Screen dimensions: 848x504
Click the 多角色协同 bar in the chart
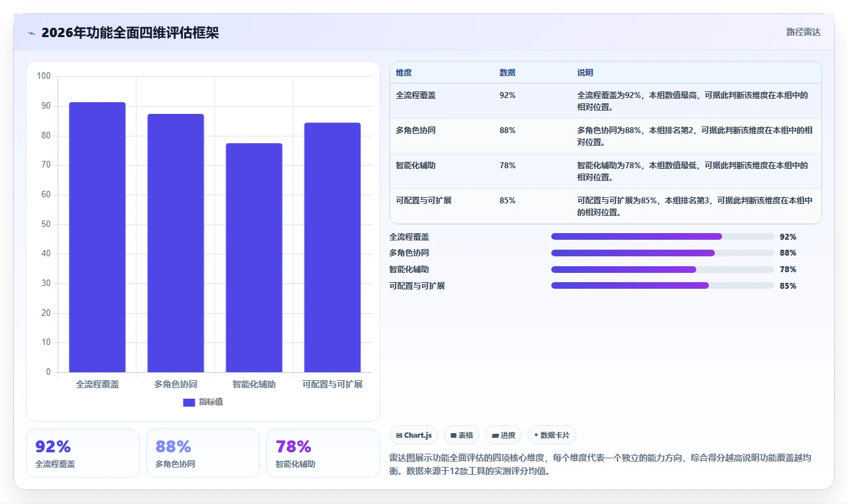[x=176, y=243]
